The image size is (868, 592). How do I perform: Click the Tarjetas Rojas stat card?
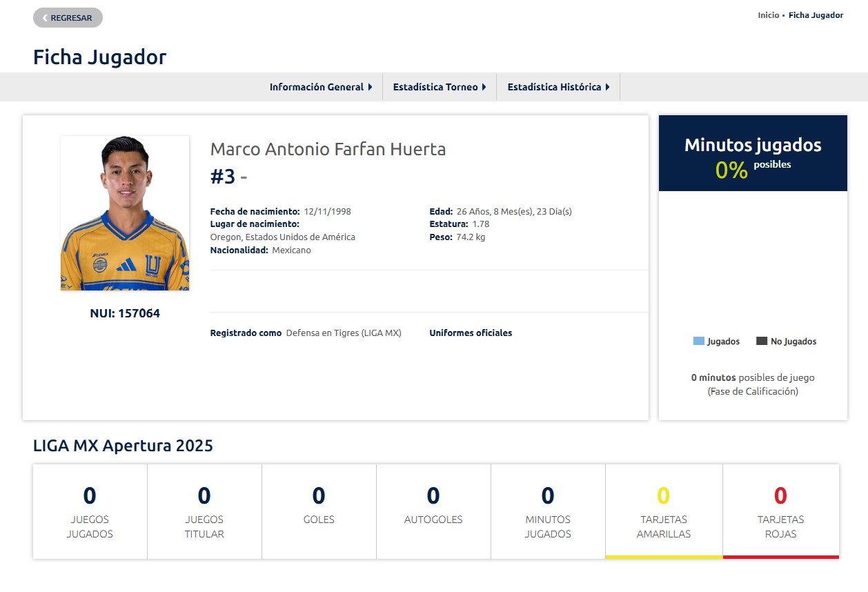pyautogui.click(x=780, y=511)
